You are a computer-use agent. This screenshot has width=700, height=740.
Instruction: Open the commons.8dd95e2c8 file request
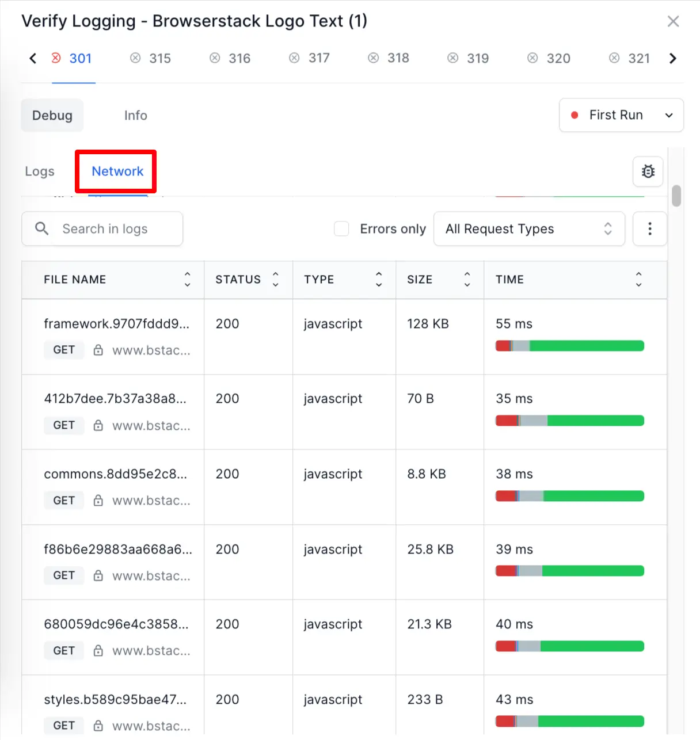point(115,474)
